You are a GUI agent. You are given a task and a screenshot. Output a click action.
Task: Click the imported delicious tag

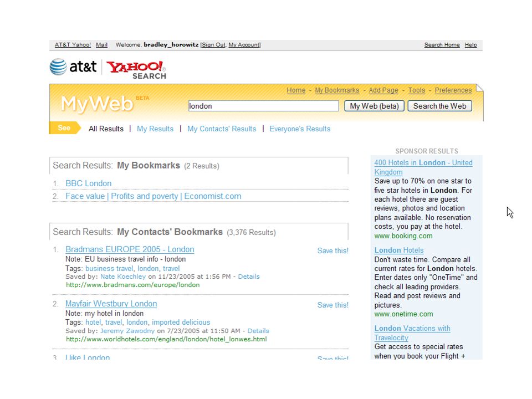pos(181,323)
